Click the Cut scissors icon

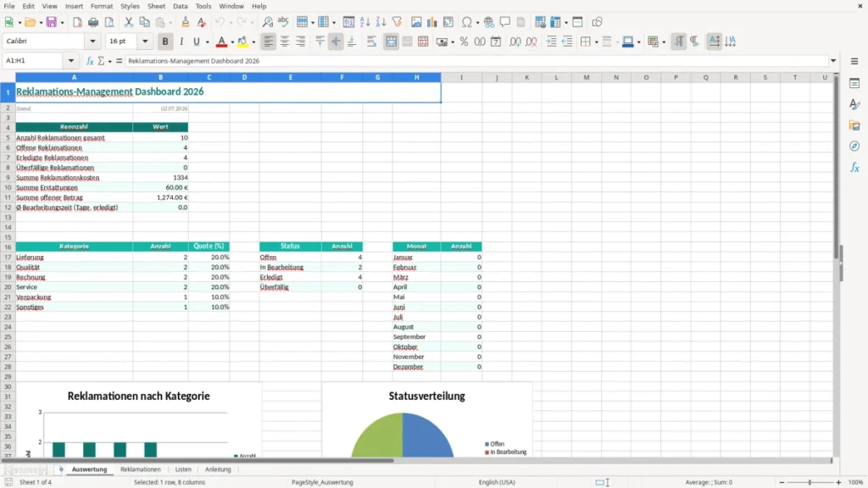coord(129,22)
